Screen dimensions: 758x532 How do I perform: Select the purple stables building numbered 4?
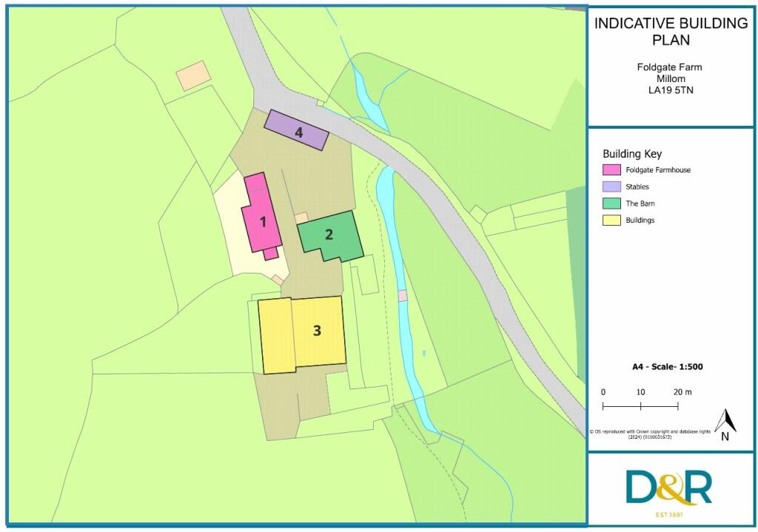(297, 130)
